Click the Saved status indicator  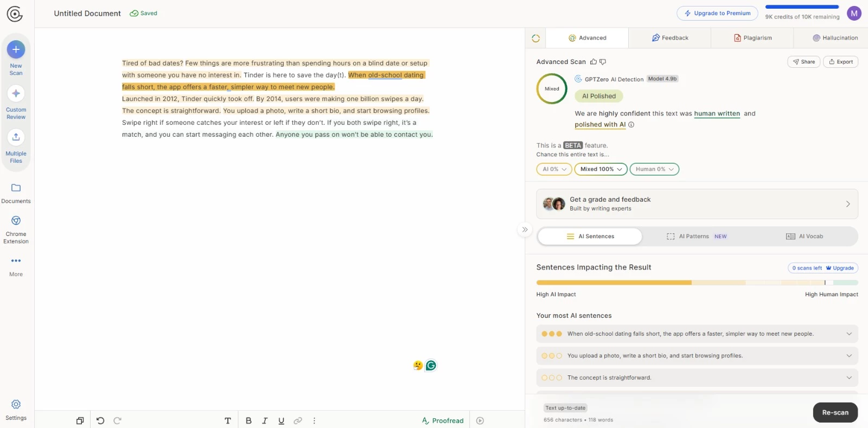[x=143, y=14]
